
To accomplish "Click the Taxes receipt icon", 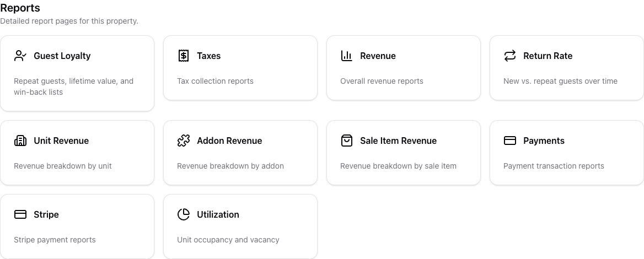I will pos(183,56).
